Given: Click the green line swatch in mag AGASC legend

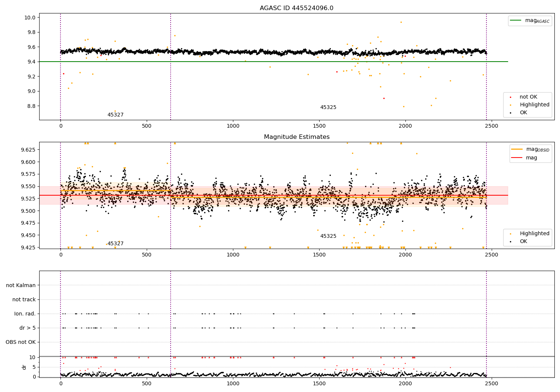Looking at the screenshot, I should click(516, 21).
